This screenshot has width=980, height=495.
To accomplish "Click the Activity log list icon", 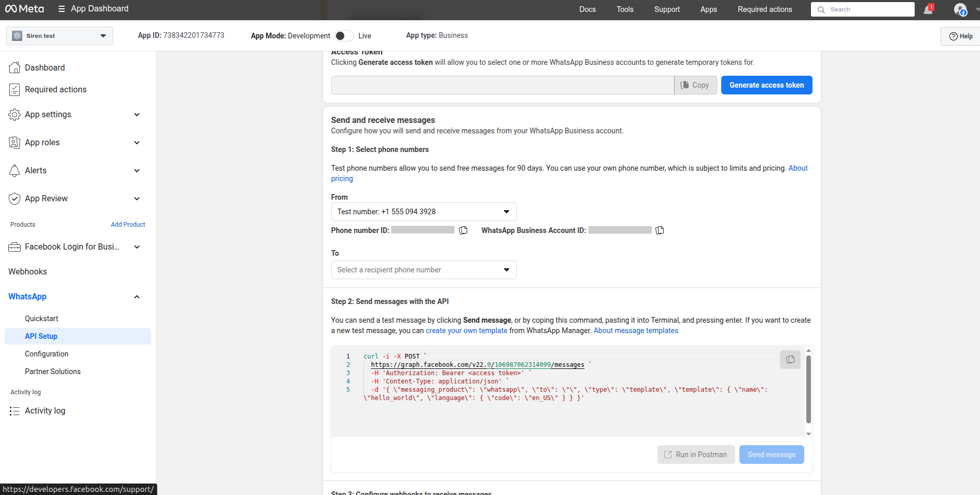I will [15, 411].
